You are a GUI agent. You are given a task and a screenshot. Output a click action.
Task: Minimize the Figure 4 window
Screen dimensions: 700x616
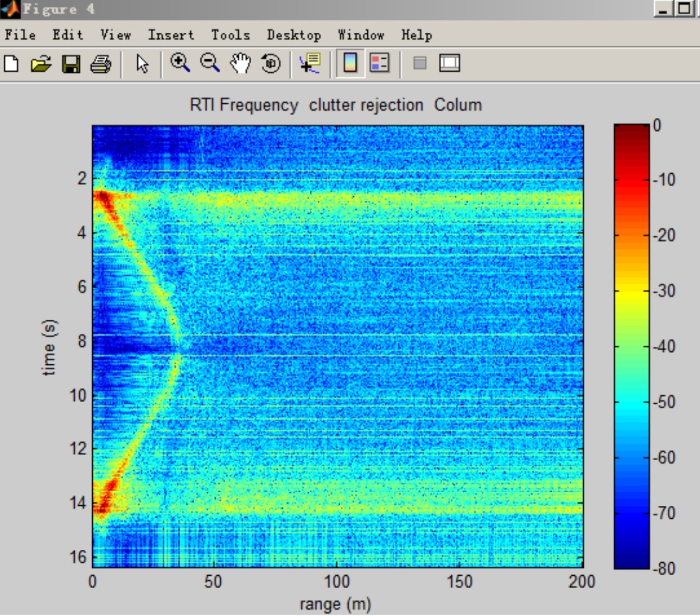[x=663, y=9]
